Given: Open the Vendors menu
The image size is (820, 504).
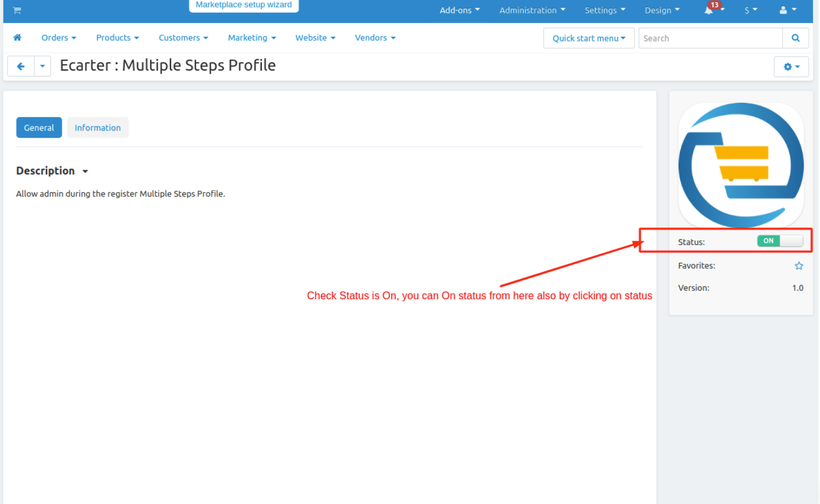Looking at the screenshot, I should [x=375, y=37].
